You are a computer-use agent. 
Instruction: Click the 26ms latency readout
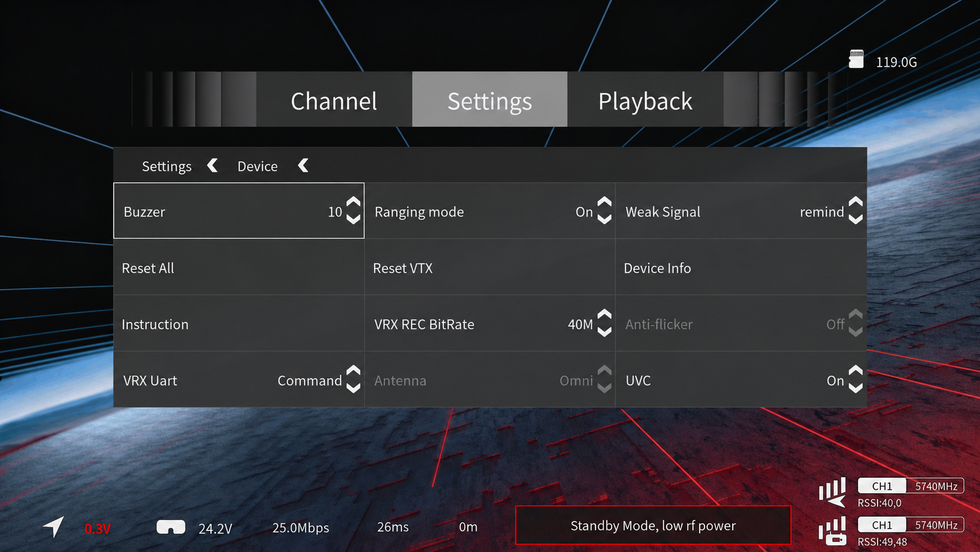(x=393, y=527)
